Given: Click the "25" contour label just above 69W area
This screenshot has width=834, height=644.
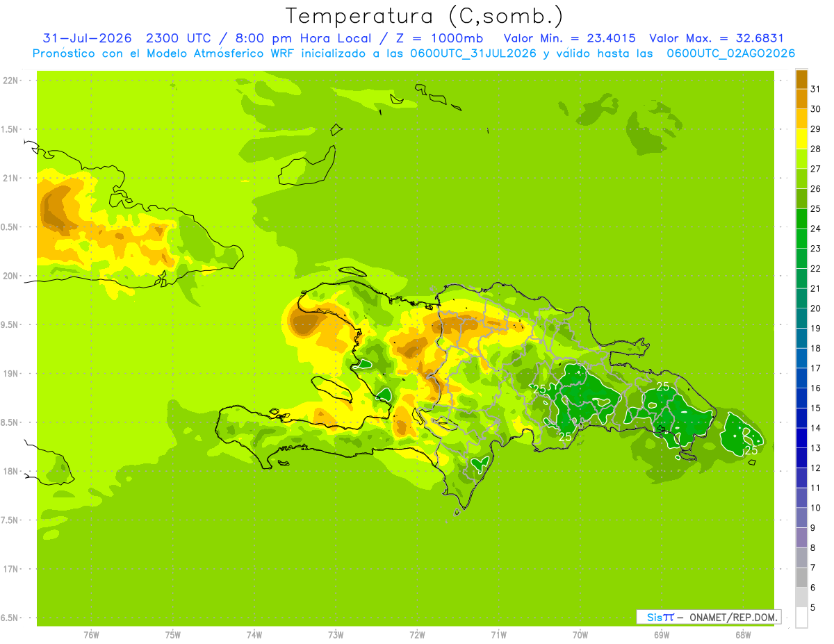Looking at the screenshot, I should [663, 386].
